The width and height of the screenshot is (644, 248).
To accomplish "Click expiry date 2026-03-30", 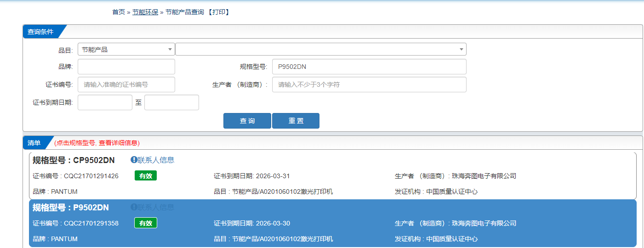I will [x=273, y=223].
